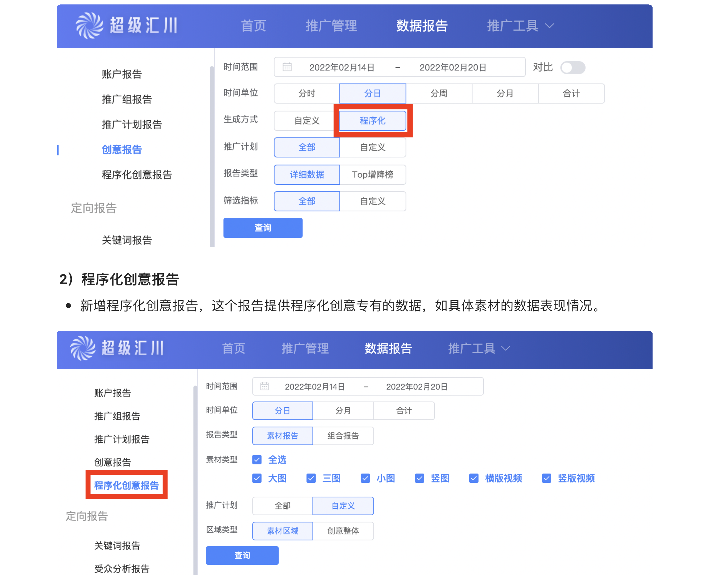The width and height of the screenshot is (709, 588).
Task: Click start date 2022年02月14日 in top range
Action: [x=342, y=67]
